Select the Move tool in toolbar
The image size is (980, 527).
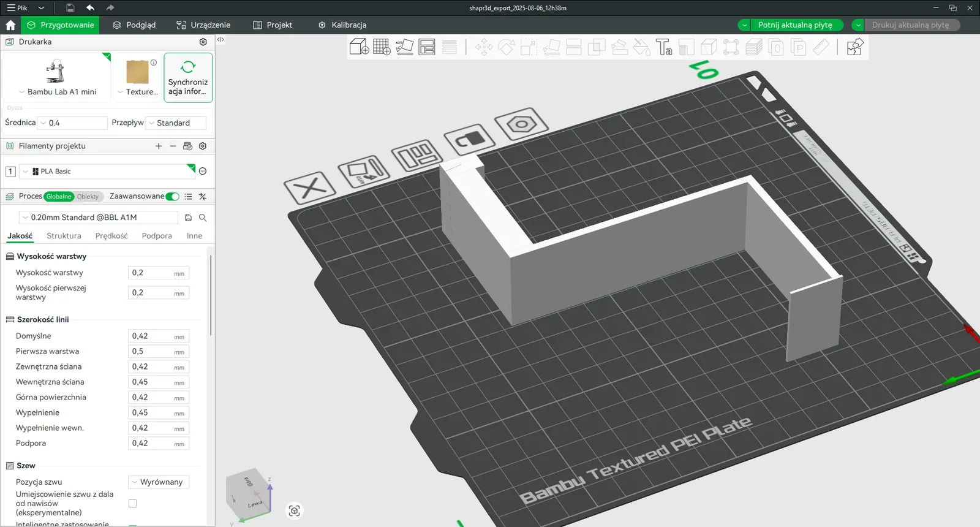pos(484,47)
